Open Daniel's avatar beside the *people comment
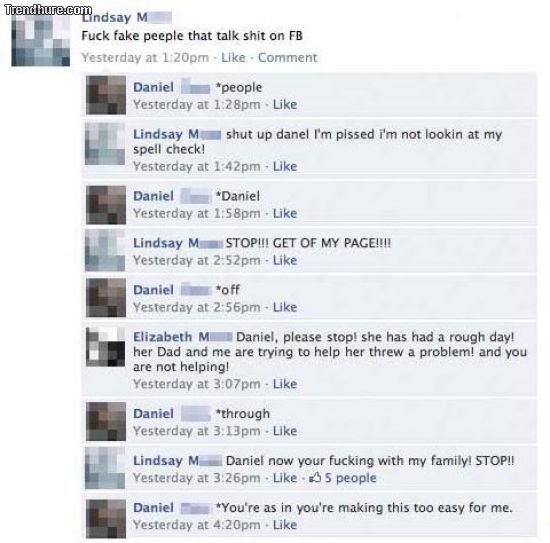Image resolution: width=550 pixels, height=543 pixels. point(106,95)
